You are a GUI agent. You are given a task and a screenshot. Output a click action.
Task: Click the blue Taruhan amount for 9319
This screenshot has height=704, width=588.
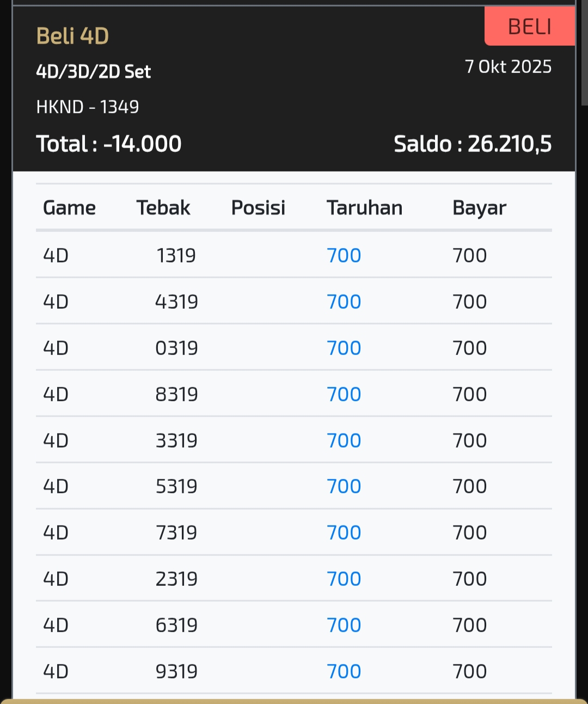(x=344, y=671)
